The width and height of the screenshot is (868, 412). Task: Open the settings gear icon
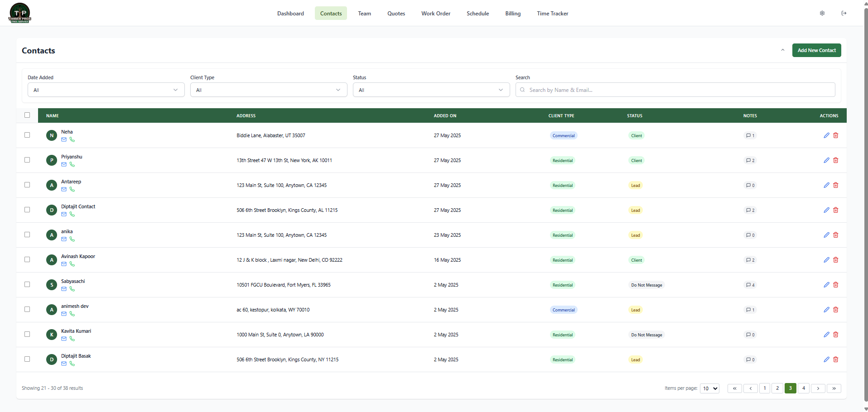822,13
